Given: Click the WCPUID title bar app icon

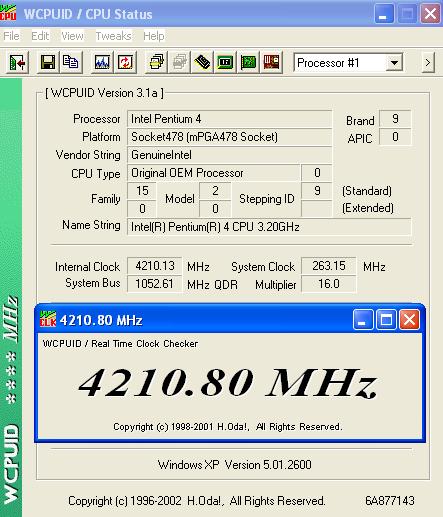Looking at the screenshot, I should (x=8, y=13).
